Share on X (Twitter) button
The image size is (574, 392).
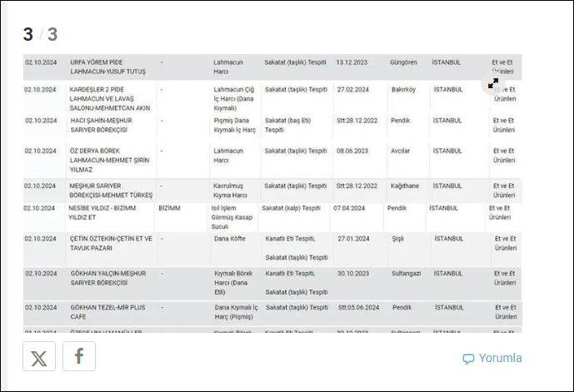click(x=39, y=356)
